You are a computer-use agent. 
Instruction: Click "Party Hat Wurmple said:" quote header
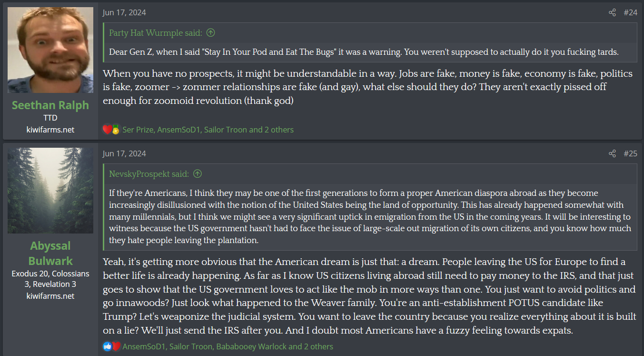tap(156, 33)
